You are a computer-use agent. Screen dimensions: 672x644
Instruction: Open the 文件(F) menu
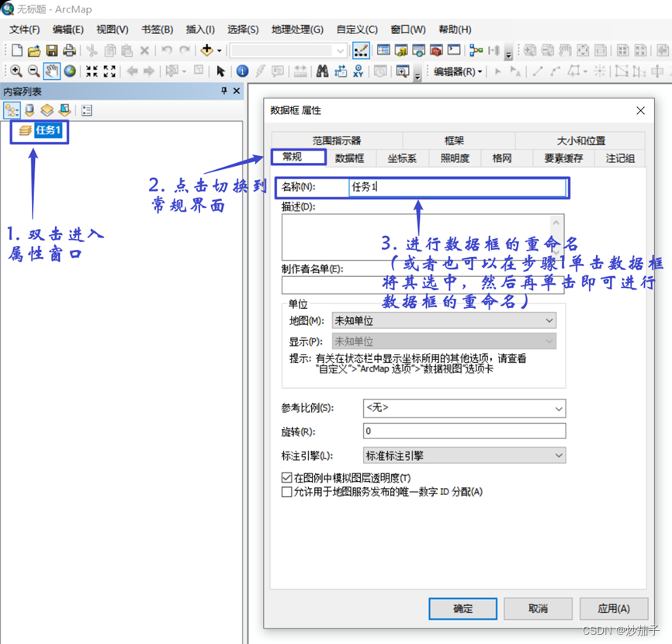[24, 29]
